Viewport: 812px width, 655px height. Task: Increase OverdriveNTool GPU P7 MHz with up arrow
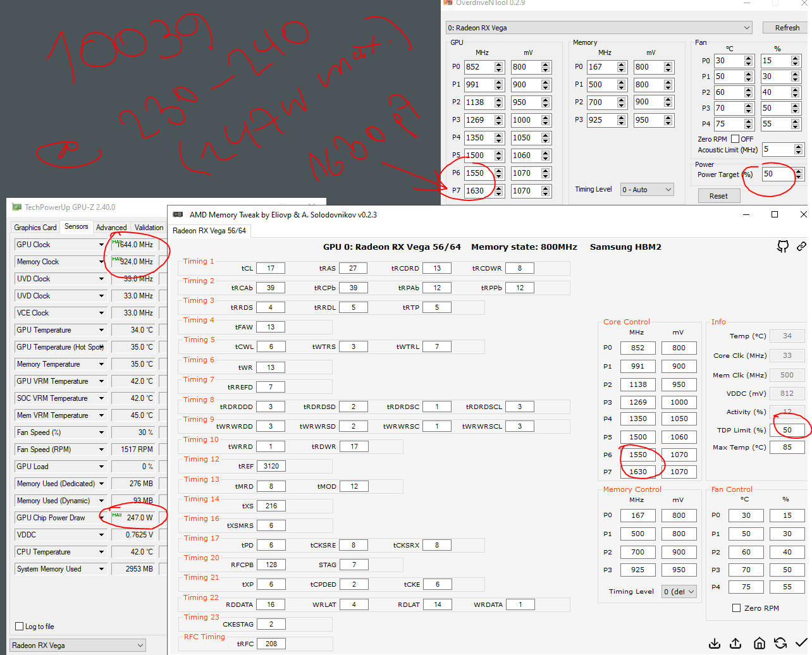pyautogui.click(x=499, y=188)
